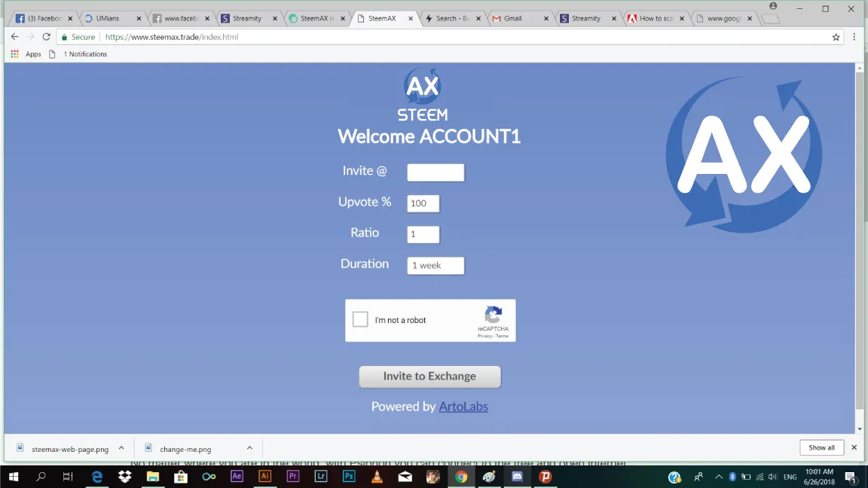Click the Ratio input field

click(x=423, y=234)
